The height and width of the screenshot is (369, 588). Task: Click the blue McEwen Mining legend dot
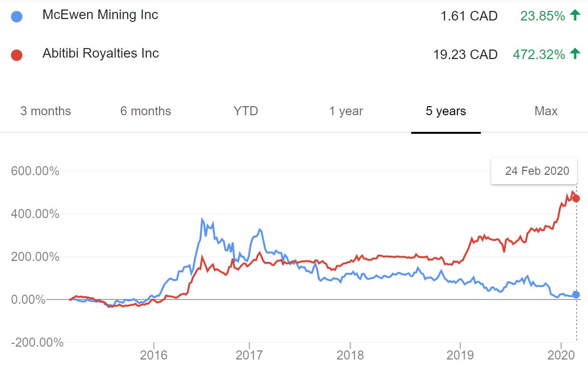click(x=16, y=16)
